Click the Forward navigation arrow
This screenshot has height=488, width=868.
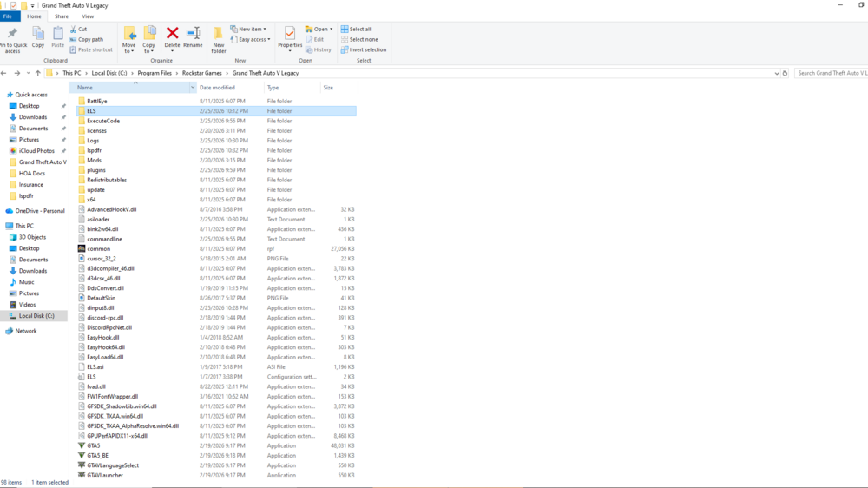pos(17,73)
